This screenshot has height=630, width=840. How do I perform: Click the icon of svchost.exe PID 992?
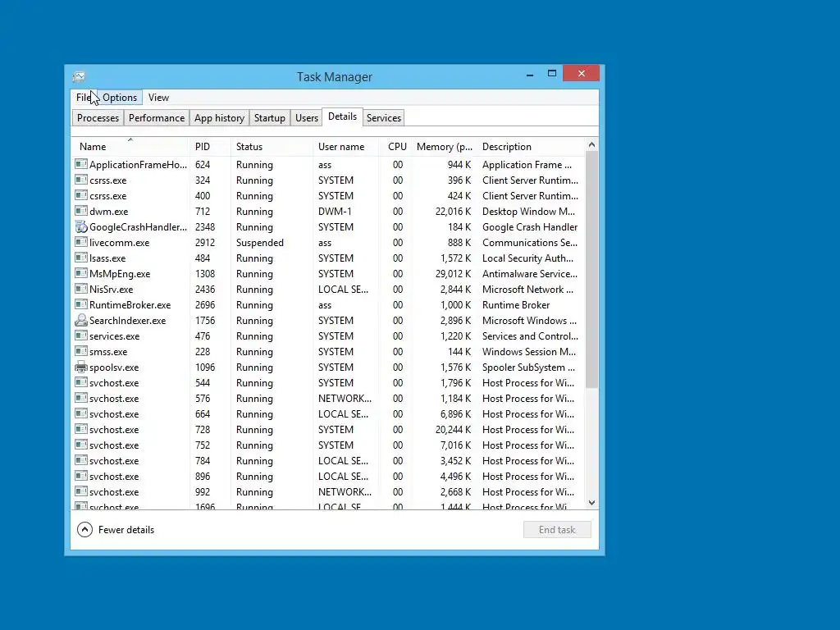coord(81,491)
